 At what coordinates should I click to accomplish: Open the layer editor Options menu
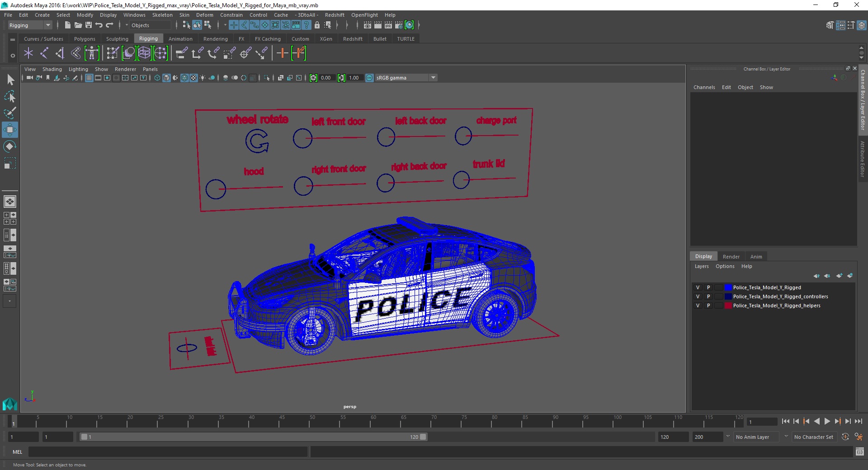coord(725,266)
